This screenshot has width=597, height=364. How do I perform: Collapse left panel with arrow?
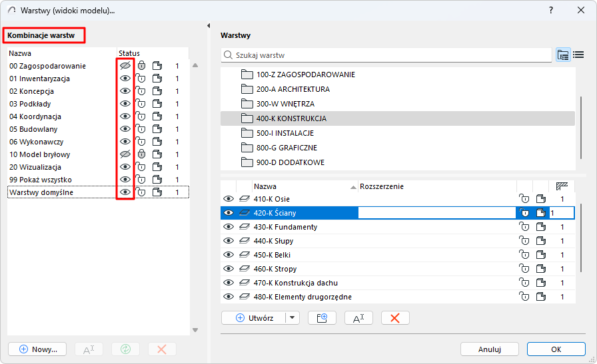tap(209, 25)
